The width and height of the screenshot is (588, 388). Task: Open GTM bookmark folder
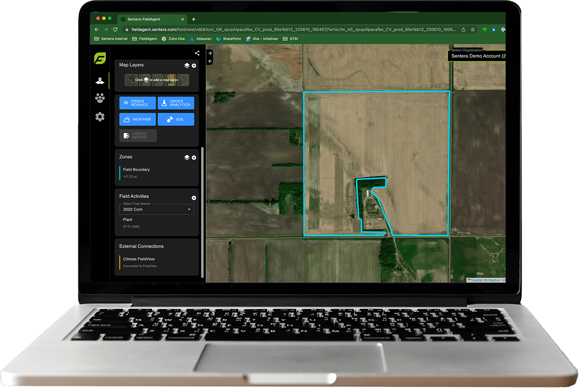click(290, 39)
